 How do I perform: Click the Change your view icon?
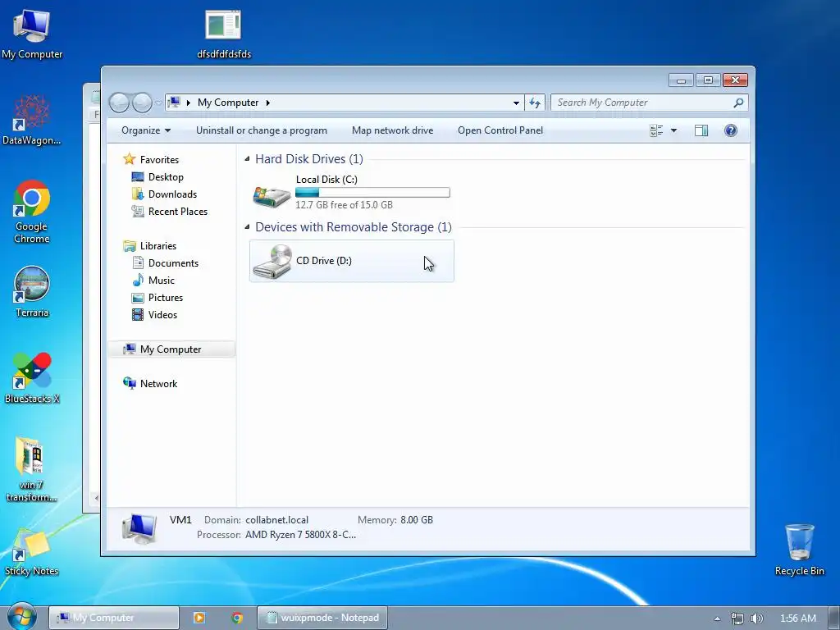tap(656, 130)
